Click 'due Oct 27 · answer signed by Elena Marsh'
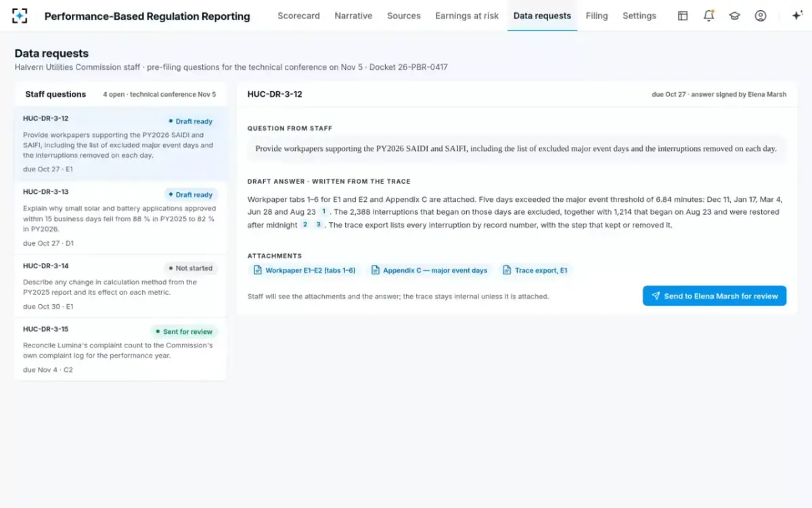The width and height of the screenshot is (812, 508). point(719,95)
